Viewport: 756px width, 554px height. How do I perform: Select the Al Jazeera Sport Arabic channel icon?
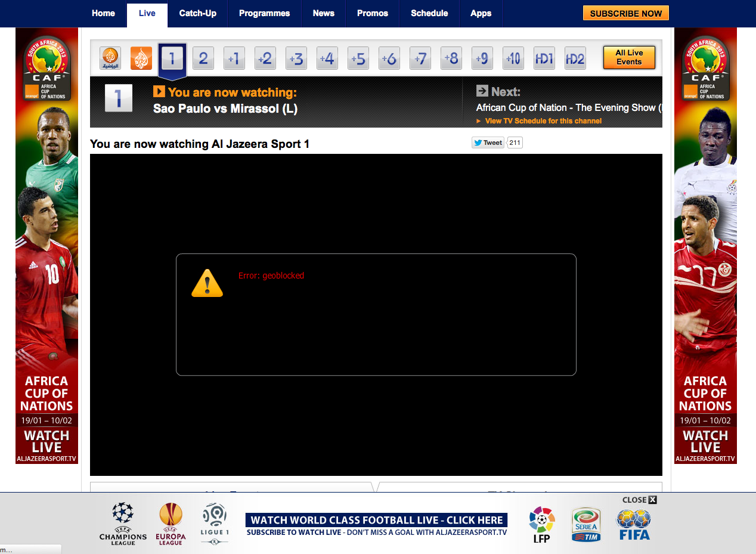(110, 58)
